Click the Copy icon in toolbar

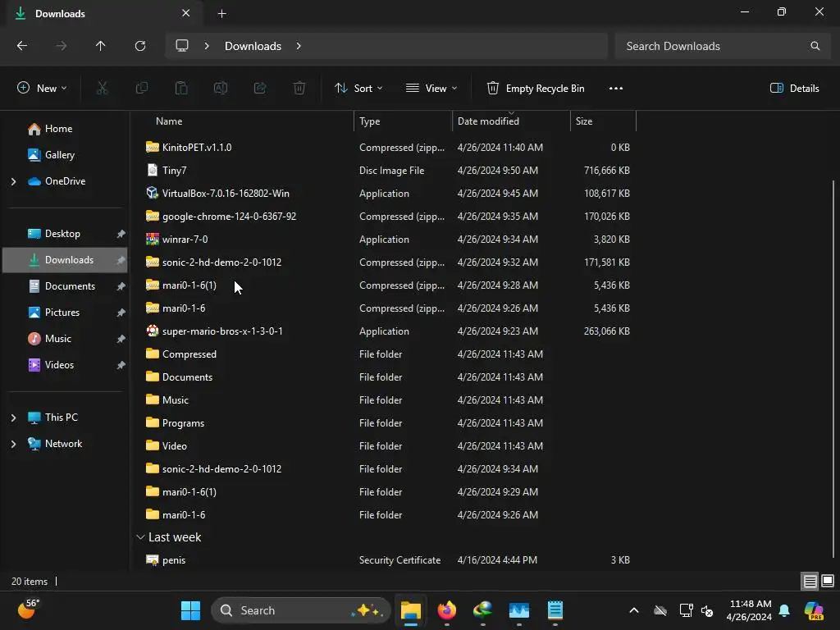141,89
